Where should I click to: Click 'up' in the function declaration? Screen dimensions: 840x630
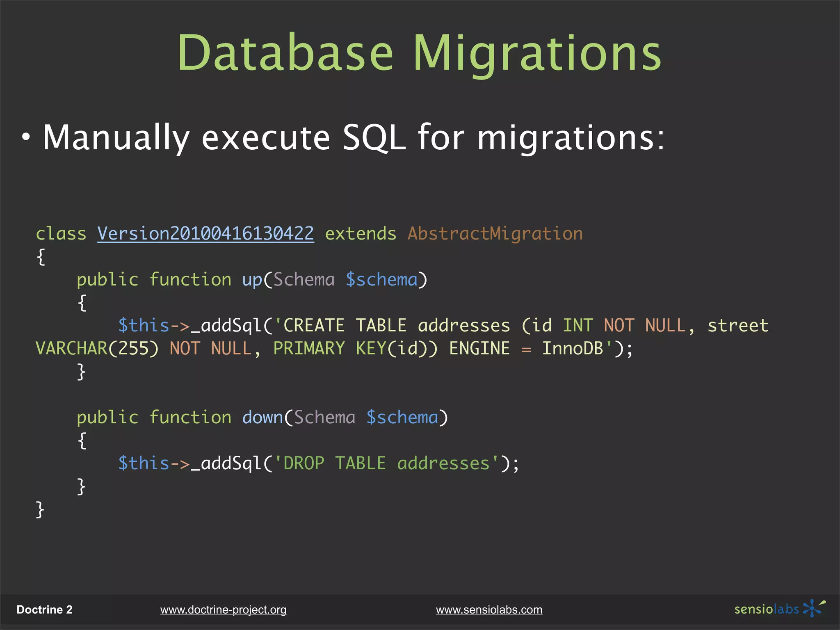pyautogui.click(x=252, y=280)
